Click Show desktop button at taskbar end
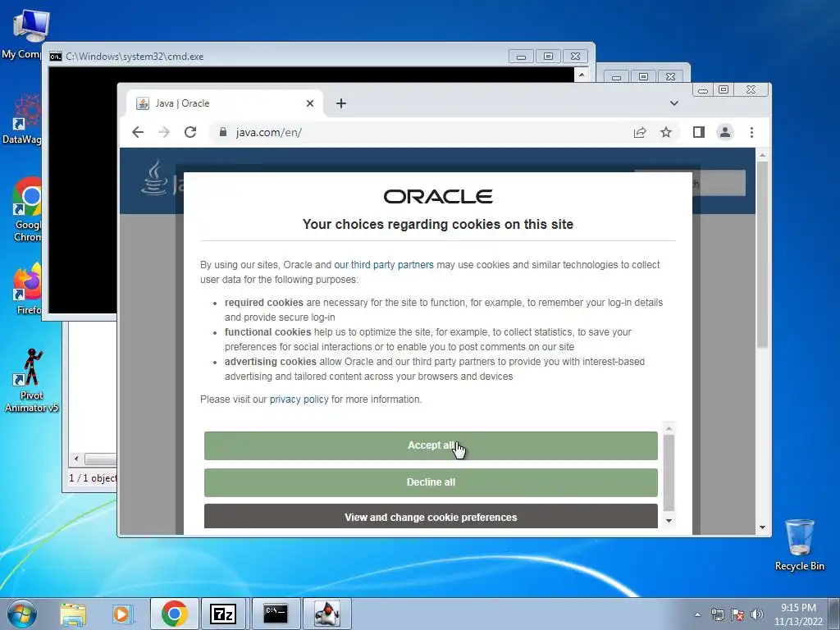Viewport: 840px width, 630px height. pyautogui.click(x=834, y=614)
